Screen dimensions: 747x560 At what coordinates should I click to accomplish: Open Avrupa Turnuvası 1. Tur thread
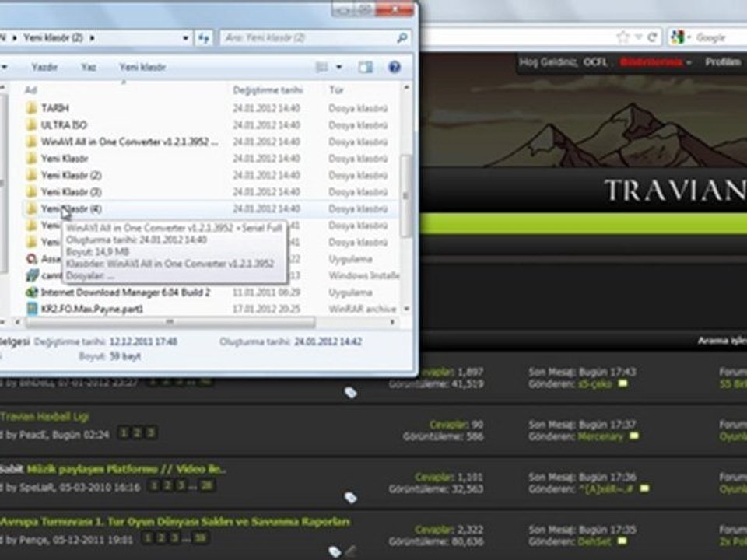(x=175, y=521)
